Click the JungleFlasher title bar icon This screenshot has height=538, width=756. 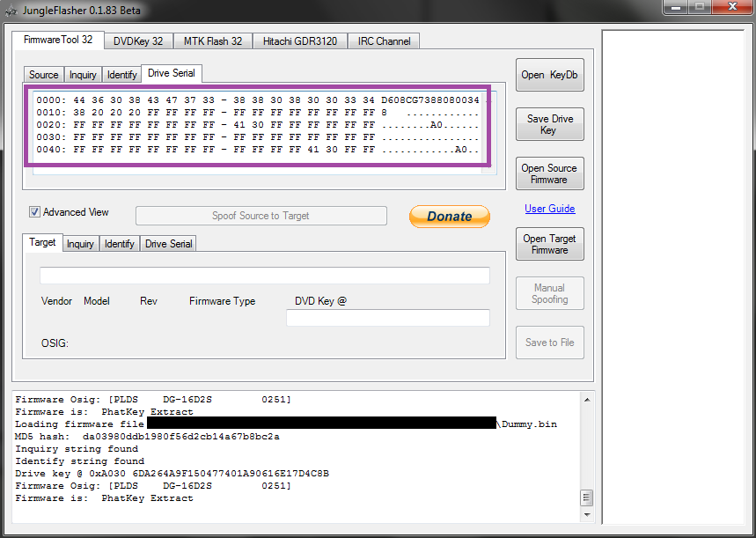pyautogui.click(x=11, y=11)
